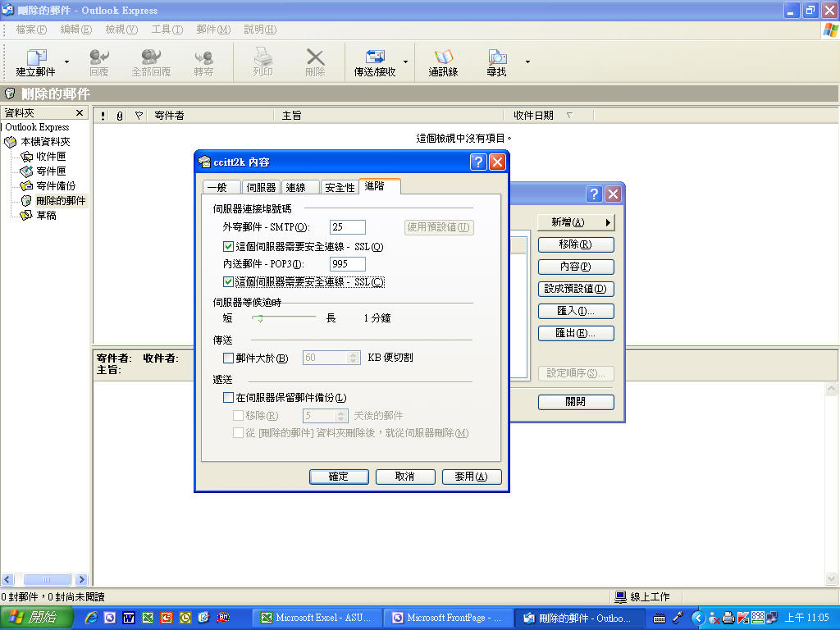Sort by the priority (!) column header
This screenshot has width=840, height=630.
tap(103, 116)
